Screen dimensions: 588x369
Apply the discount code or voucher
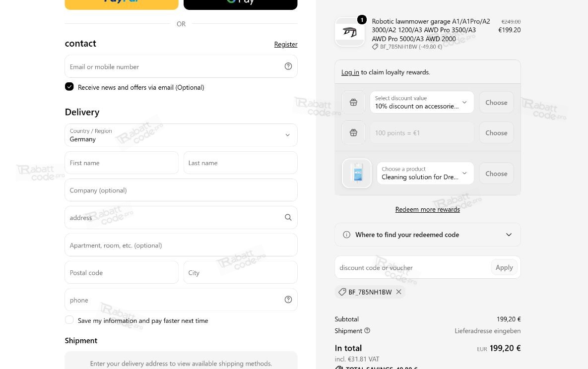click(x=504, y=267)
